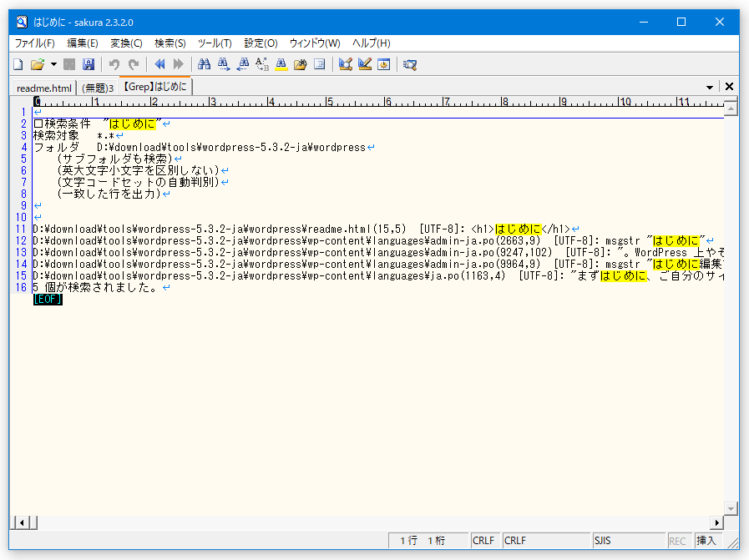Open the 検索(S) menu
The width and height of the screenshot is (749, 560).
[170, 43]
